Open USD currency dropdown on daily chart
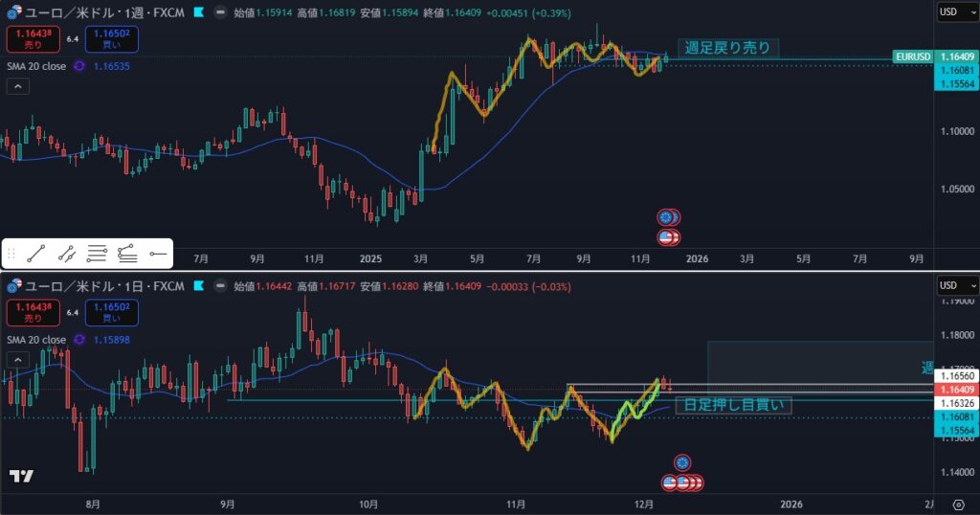This screenshot has height=515, width=980. (x=957, y=285)
